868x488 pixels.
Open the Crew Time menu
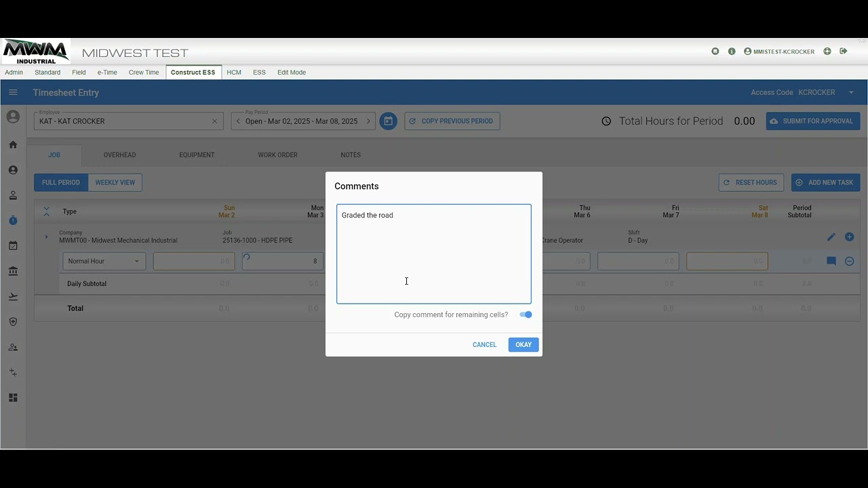[x=144, y=73]
